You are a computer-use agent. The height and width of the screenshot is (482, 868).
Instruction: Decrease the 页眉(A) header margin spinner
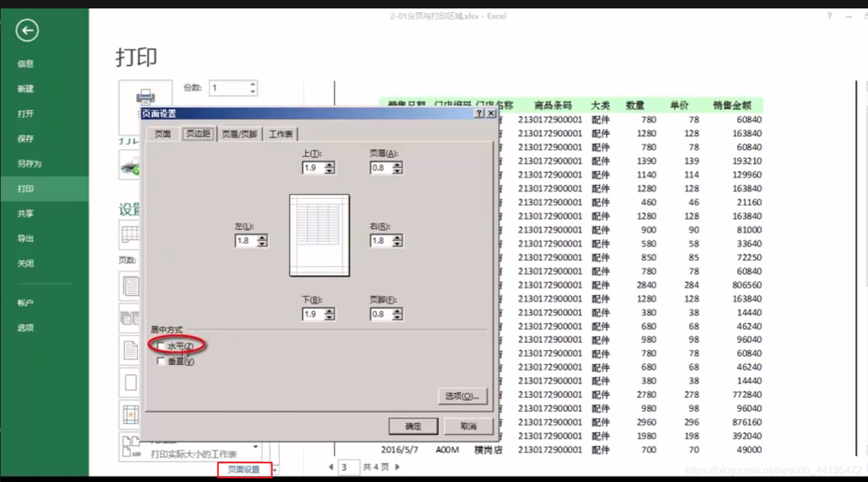click(x=397, y=171)
